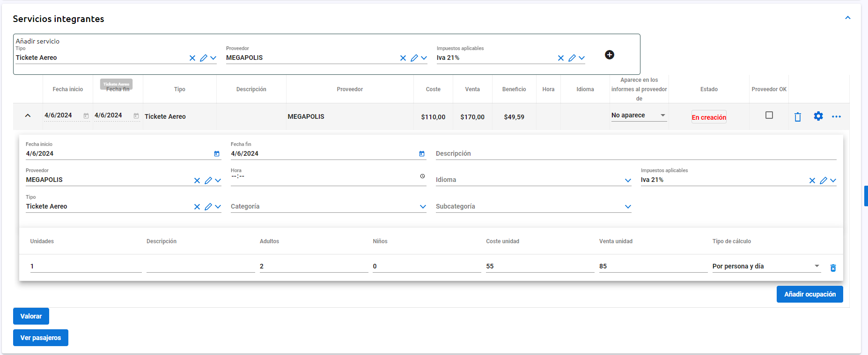868x355 pixels.
Task: Clear the Proveedor MEGAPOLIS in Añadir servicio
Action: pyautogui.click(x=403, y=58)
